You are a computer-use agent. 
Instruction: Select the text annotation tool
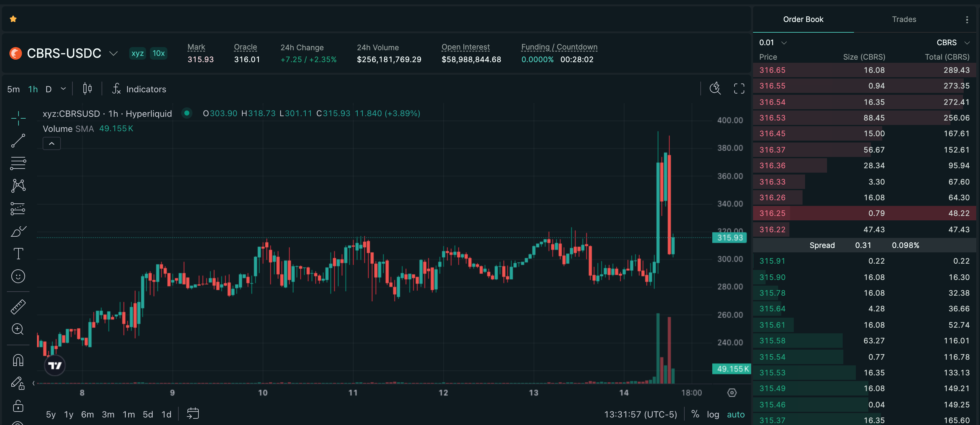pos(18,254)
